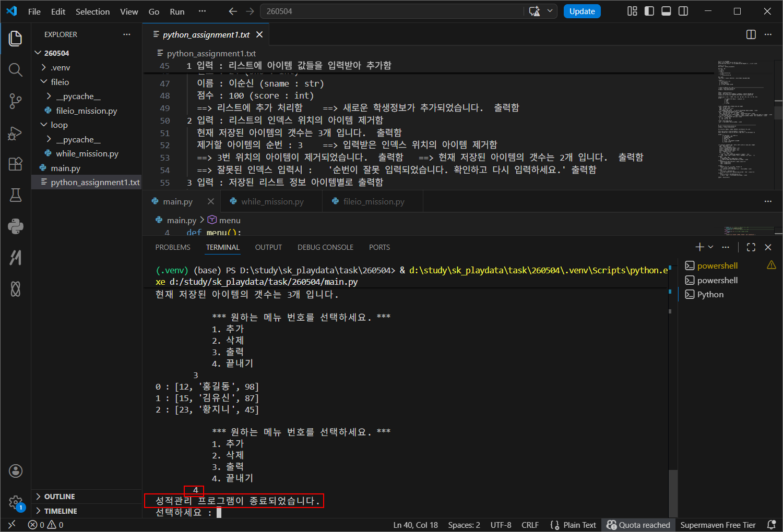The image size is (783, 532).
Task: Open bottom editor group more actions
Action: (x=768, y=201)
